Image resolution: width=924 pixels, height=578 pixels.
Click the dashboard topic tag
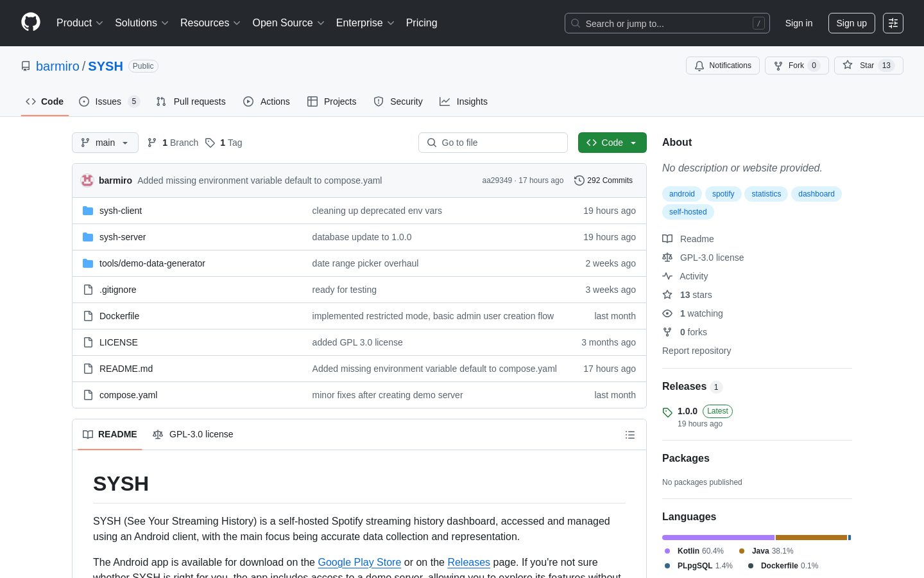816,194
